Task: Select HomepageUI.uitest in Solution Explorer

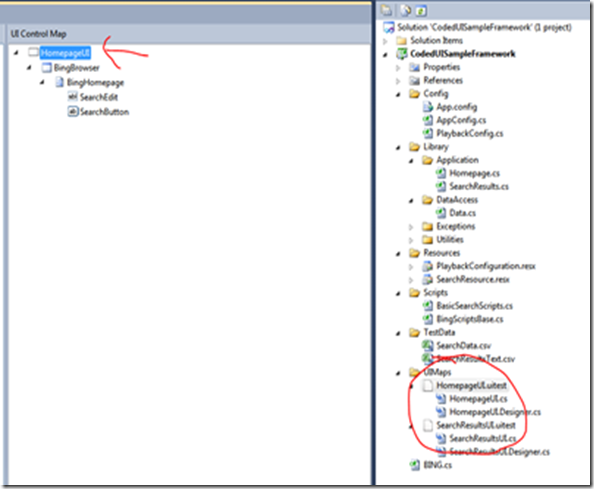Action: click(471, 386)
